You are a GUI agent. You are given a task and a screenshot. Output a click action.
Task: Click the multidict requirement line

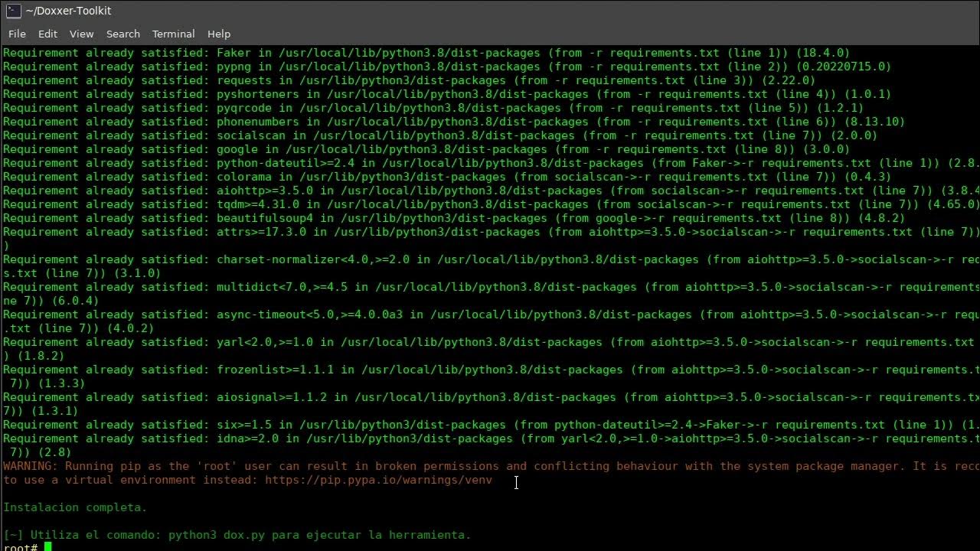pyautogui.click(x=490, y=294)
